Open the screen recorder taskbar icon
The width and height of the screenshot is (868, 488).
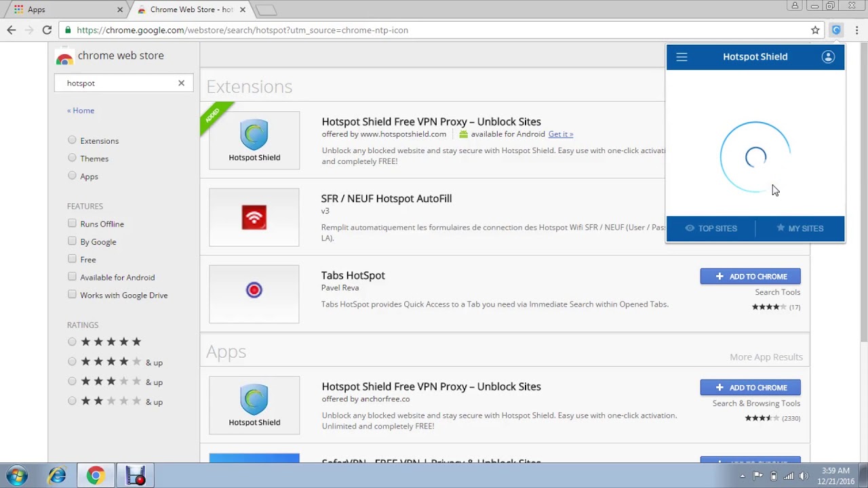136,476
